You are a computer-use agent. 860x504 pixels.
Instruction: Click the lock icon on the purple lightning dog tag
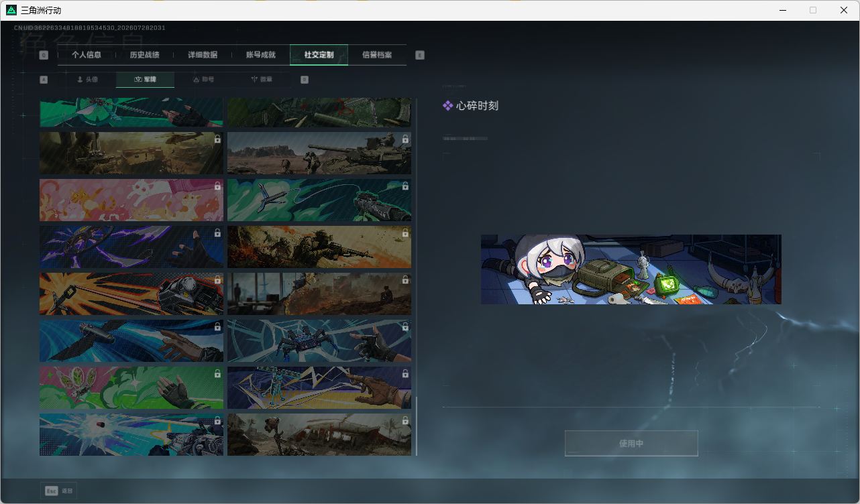click(217, 233)
